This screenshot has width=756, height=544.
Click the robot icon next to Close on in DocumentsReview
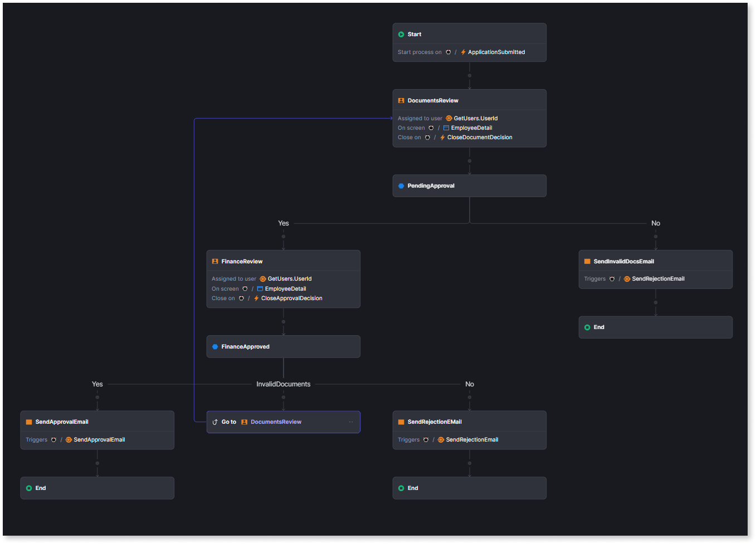click(427, 137)
